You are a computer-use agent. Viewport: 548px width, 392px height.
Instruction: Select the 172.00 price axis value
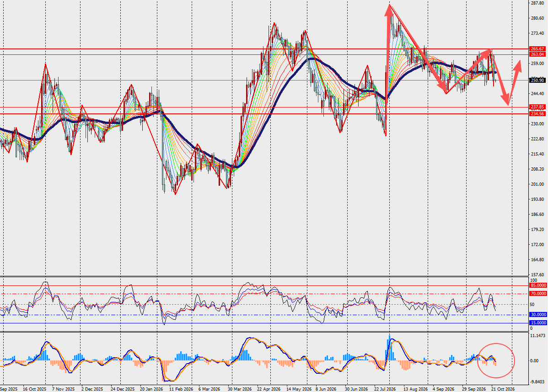537,245
